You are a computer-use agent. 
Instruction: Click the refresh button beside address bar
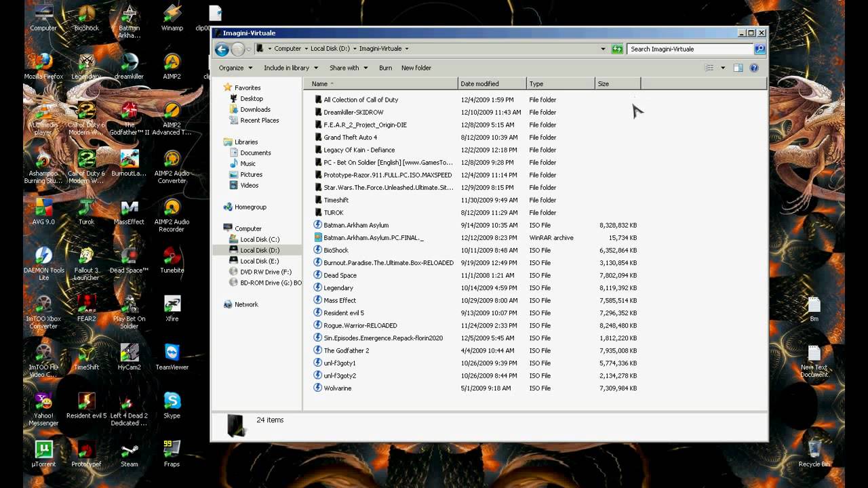(617, 49)
